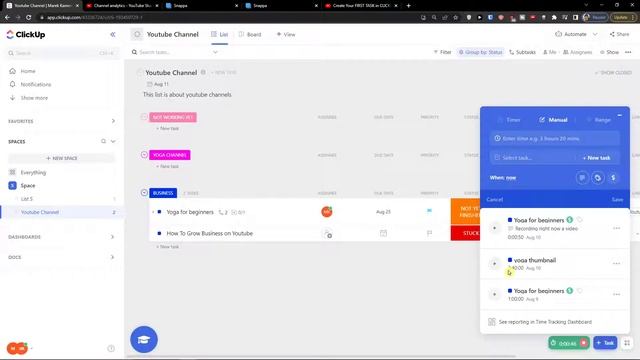This screenshot has width=640, height=360.
Task: Open List 5 in the sidebar
Action: coord(27,199)
